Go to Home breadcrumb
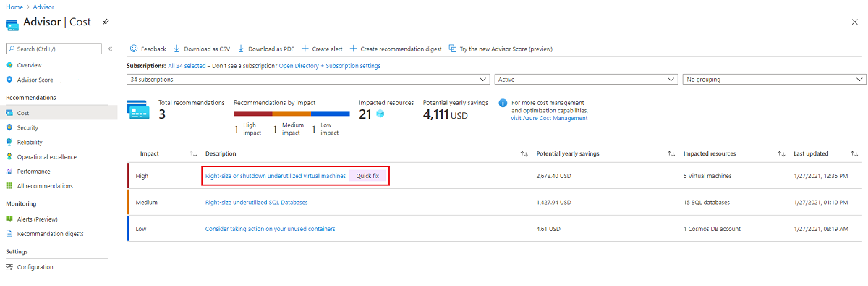This screenshot has height=286, width=868. click(14, 7)
